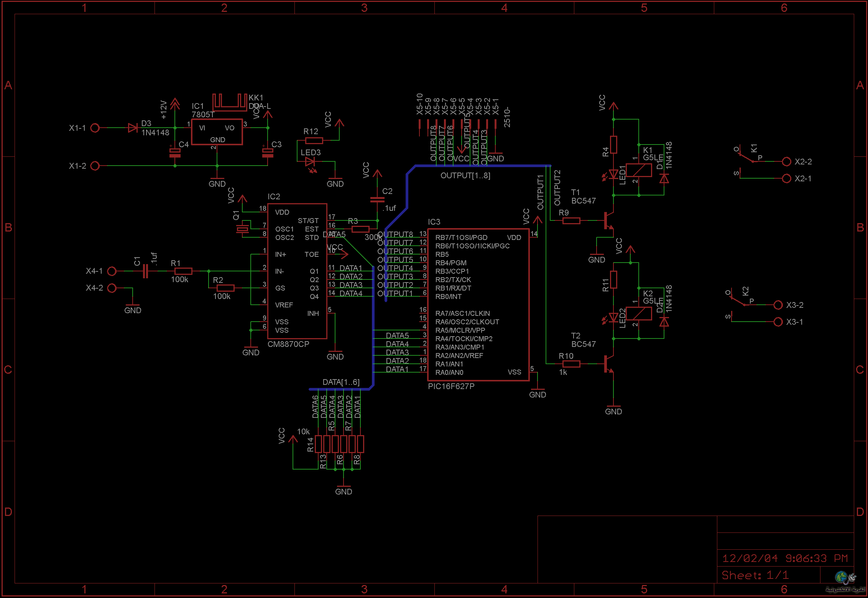Click the DATA[1..6] bus label
868x598 pixels.
341,382
